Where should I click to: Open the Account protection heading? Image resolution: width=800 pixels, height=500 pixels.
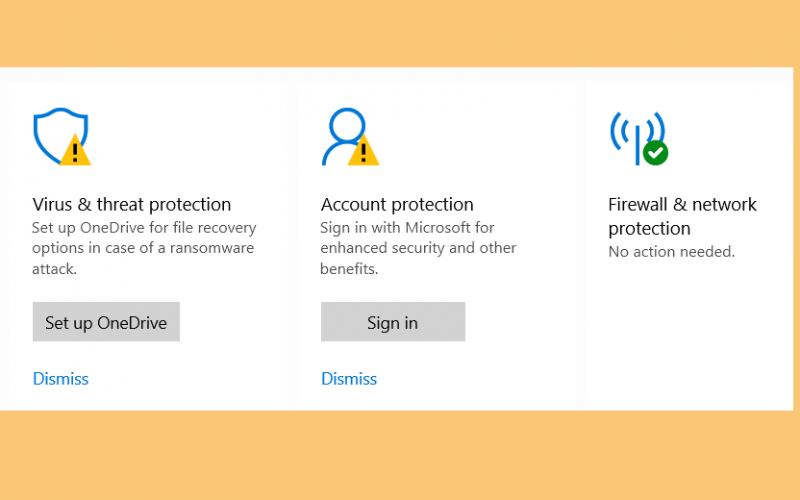[397, 205]
